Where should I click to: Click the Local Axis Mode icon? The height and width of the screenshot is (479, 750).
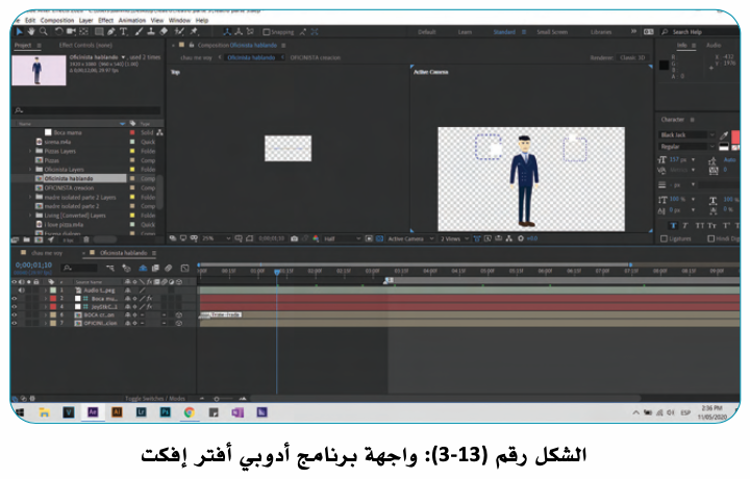coord(227,32)
